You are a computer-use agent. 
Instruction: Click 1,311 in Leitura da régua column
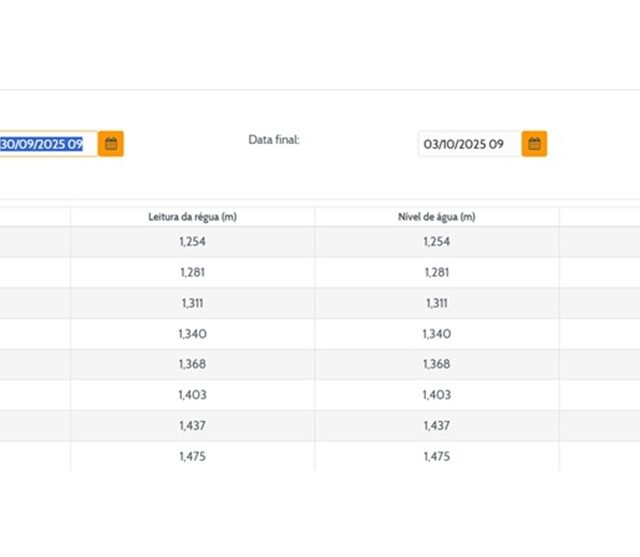pyautogui.click(x=192, y=303)
